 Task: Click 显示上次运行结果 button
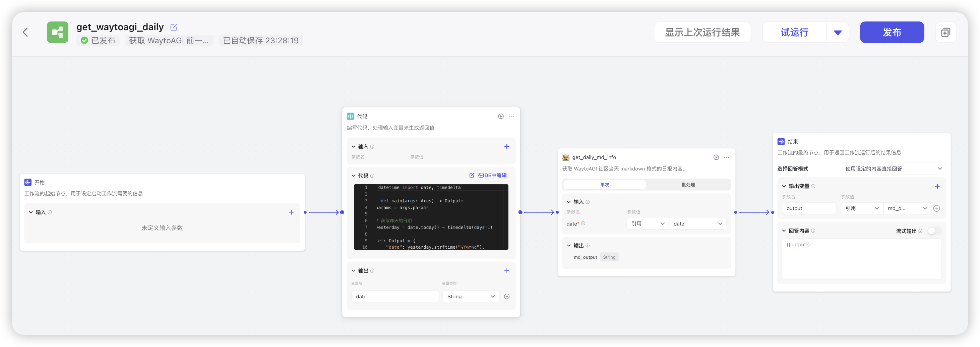pos(702,32)
